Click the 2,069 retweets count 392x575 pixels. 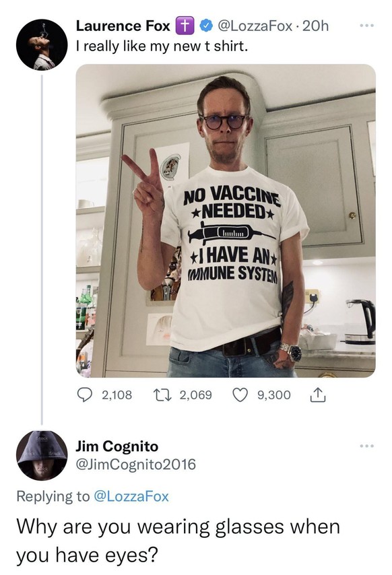[x=196, y=395]
